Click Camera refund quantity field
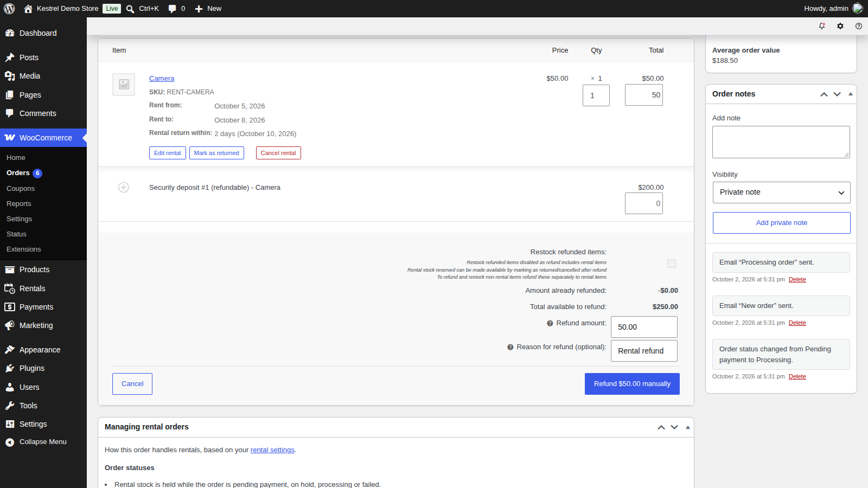 [596, 95]
